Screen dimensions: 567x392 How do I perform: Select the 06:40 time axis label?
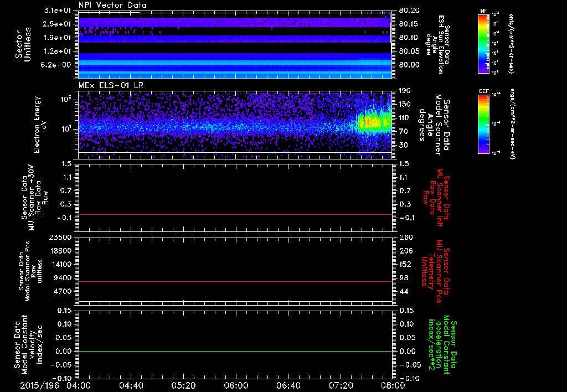tap(288, 385)
